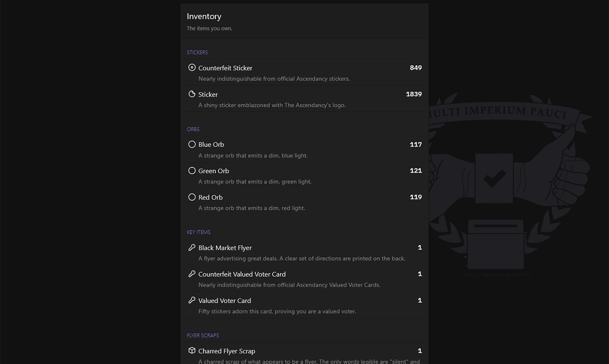This screenshot has height=364, width=609.
Task: Click the Sticker pie-shaped icon
Action: pos(192,94)
